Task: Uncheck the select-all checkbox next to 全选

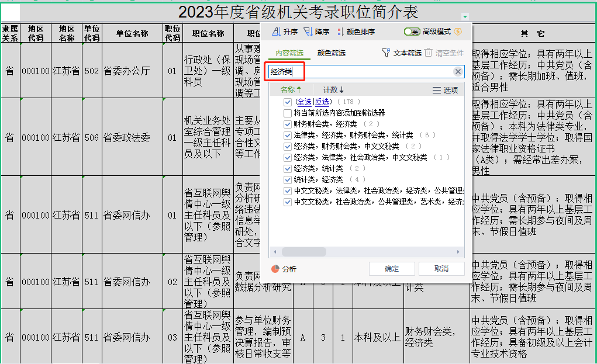Action: coord(288,102)
